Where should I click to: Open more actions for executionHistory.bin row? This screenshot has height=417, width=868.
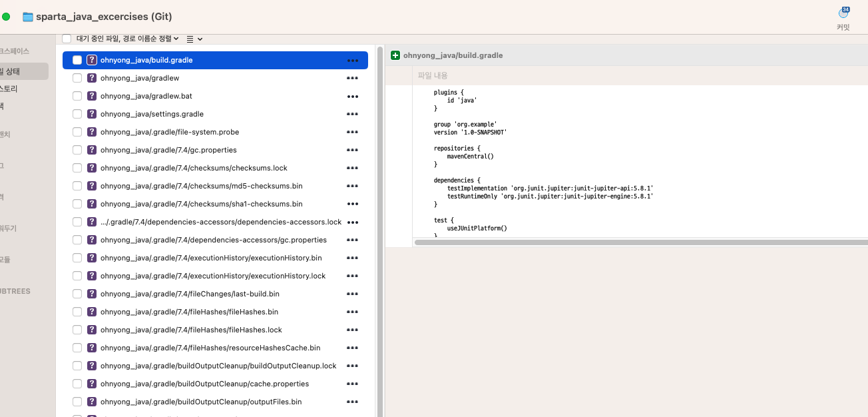pyautogui.click(x=353, y=258)
